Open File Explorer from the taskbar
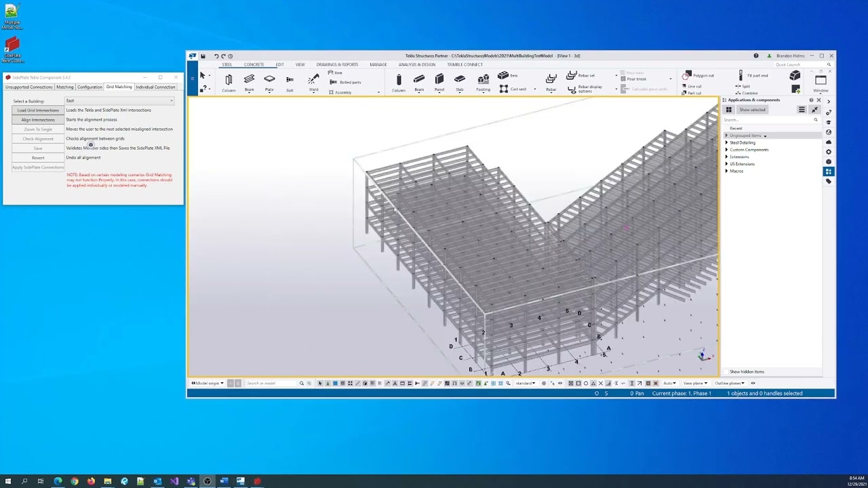868x488 pixels. pos(107,481)
